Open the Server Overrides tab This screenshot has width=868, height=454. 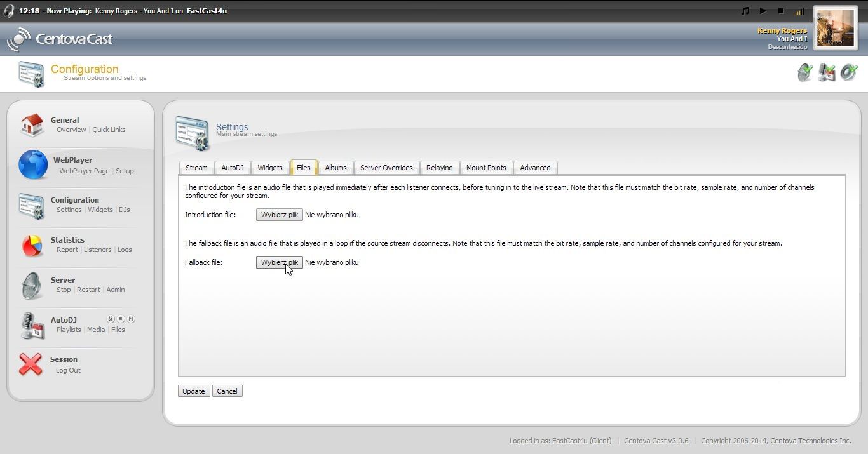386,168
